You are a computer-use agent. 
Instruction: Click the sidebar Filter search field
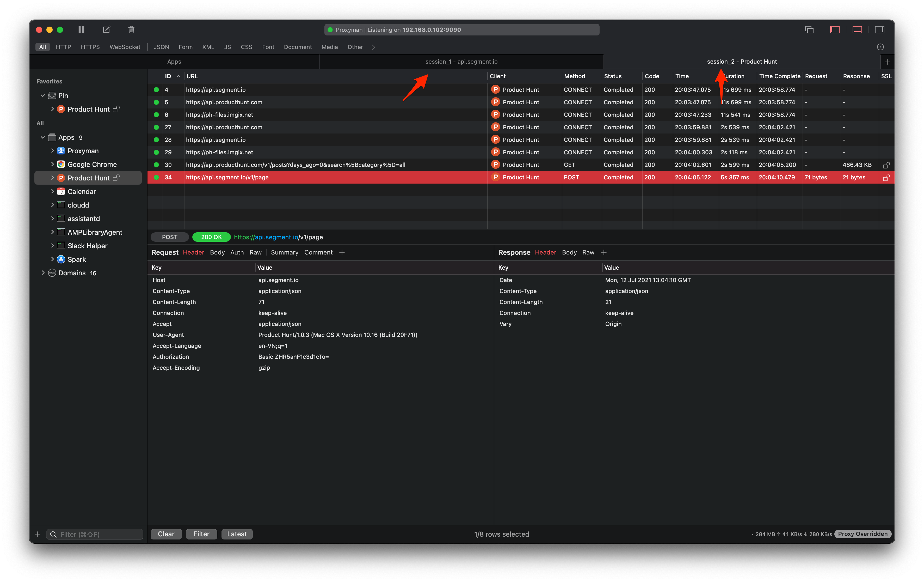click(x=94, y=534)
